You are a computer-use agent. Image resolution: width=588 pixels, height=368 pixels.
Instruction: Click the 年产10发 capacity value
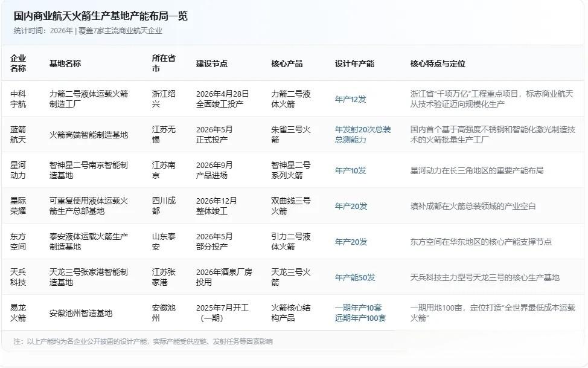point(350,170)
